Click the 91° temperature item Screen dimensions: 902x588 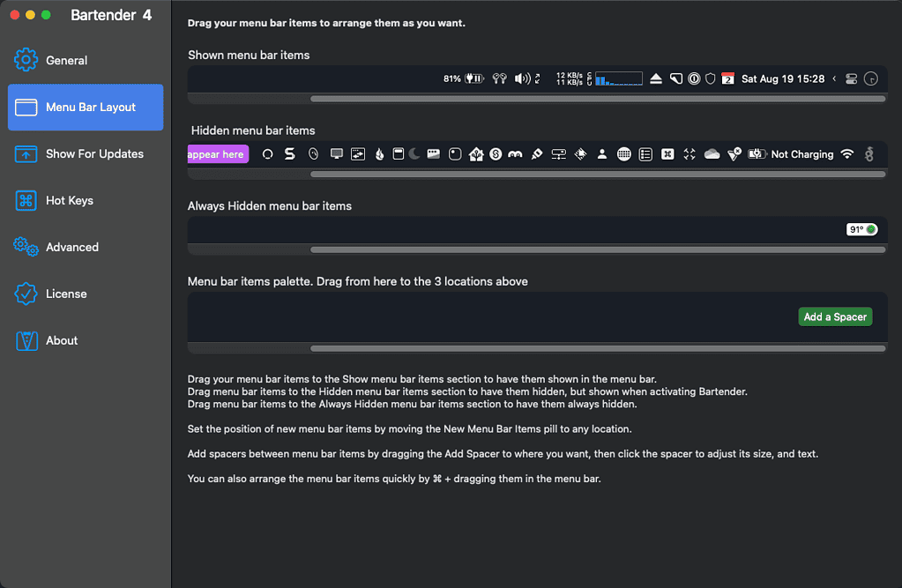click(x=861, y=229)
